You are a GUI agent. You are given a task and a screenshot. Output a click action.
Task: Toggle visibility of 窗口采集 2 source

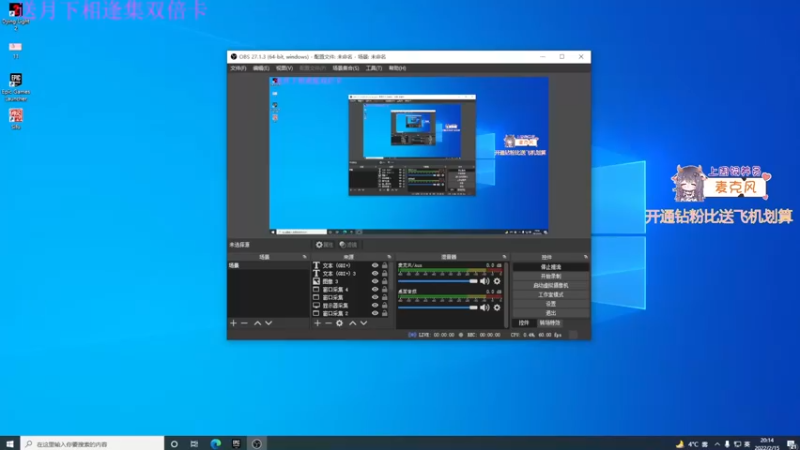[x=375, y=313]
